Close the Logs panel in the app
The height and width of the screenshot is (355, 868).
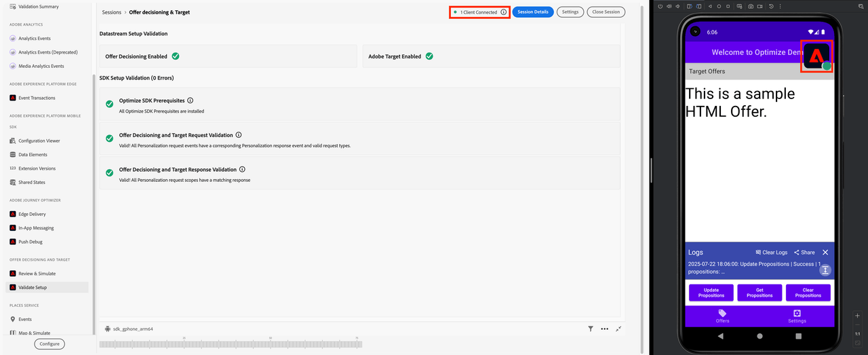click(825, 253)
